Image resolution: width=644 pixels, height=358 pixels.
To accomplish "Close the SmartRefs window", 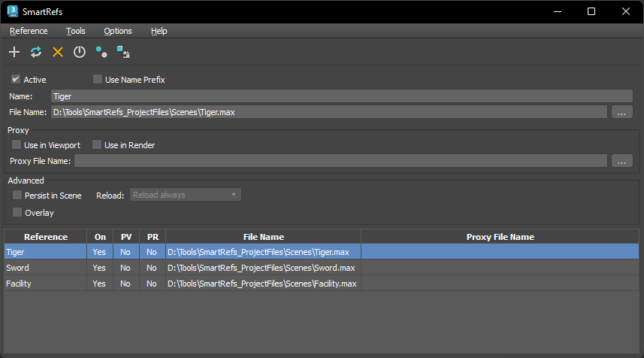I will pos(625,11).
